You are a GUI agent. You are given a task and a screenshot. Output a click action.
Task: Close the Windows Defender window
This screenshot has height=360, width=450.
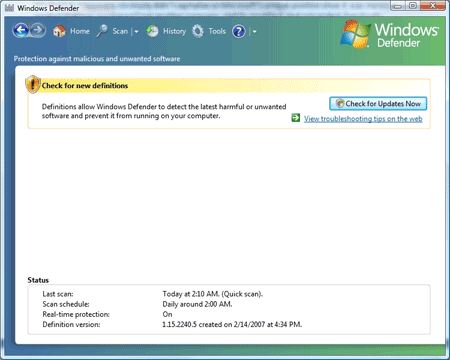pyautogui.click(x=433, y=6)
